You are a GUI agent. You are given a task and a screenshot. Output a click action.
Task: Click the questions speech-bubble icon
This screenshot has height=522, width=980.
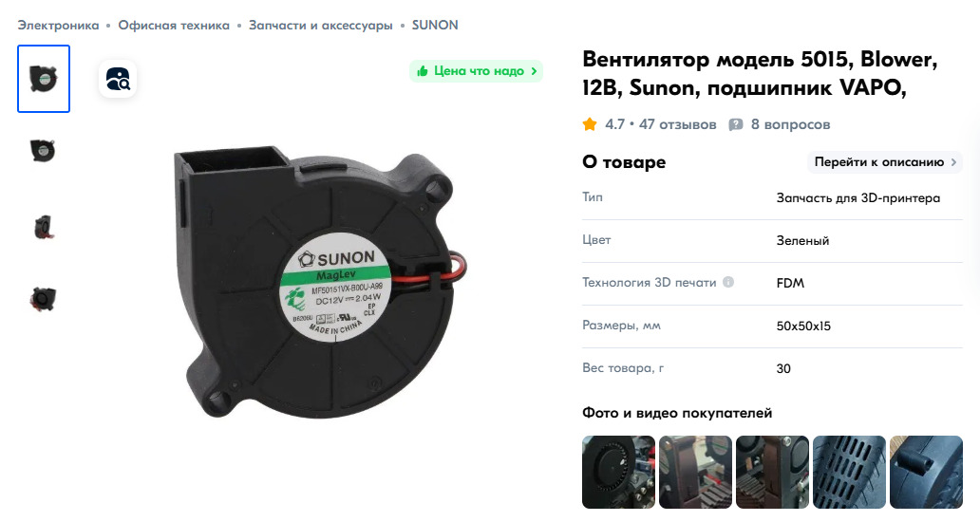[x=736, y=124]
